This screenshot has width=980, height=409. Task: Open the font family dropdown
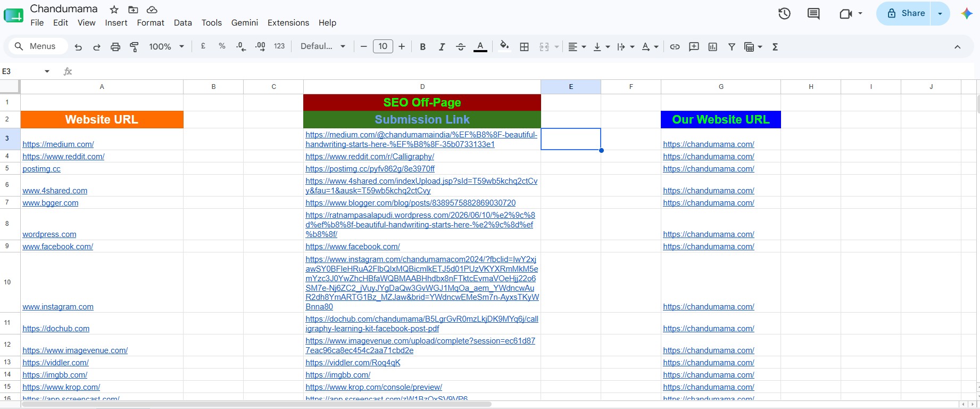[323, 46]
